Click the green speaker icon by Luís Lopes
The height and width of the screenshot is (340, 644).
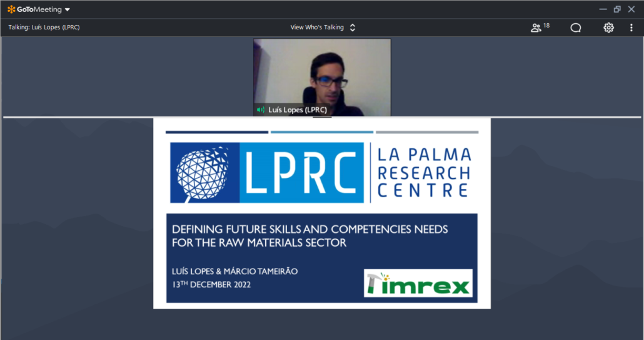[x=261, y=110]
